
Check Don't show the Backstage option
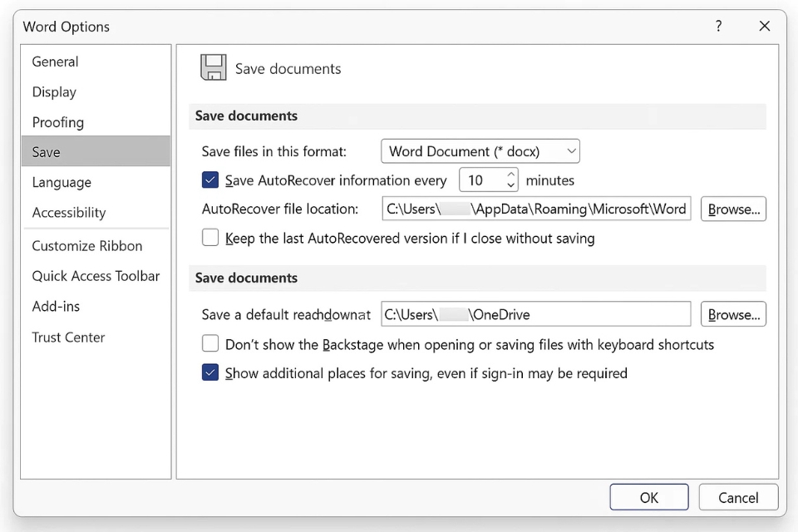click(210, 344)
